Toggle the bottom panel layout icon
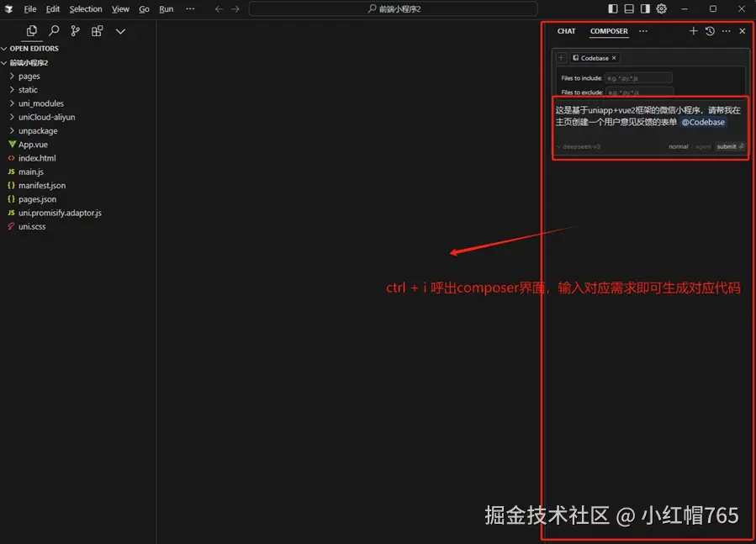This screenshot has height=544, width=756. (x=629, y=8)
